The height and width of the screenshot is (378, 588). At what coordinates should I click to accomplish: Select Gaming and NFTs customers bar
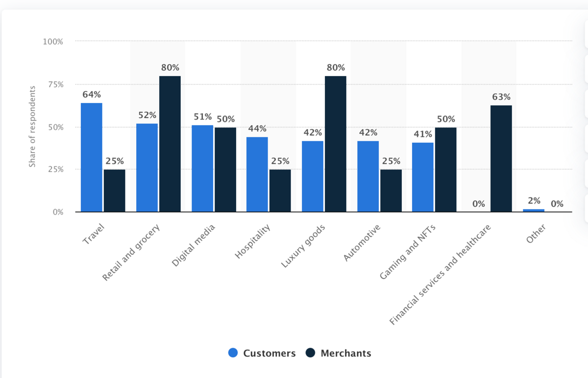423,177
